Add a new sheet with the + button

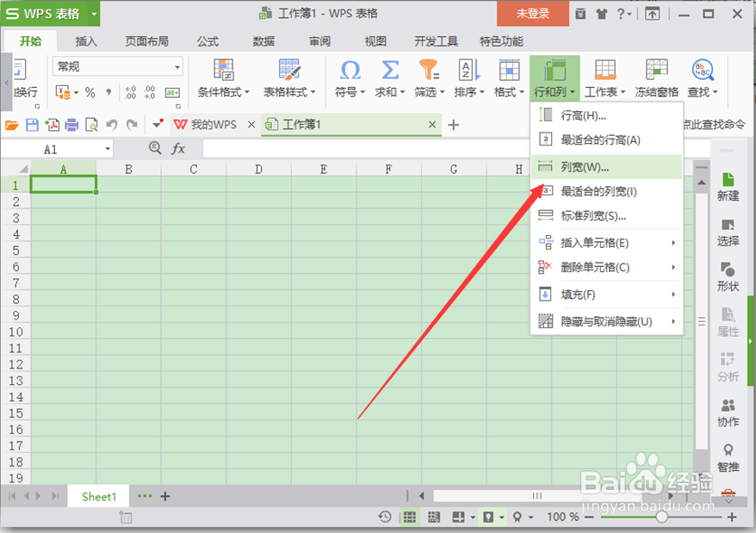[164, 496]
